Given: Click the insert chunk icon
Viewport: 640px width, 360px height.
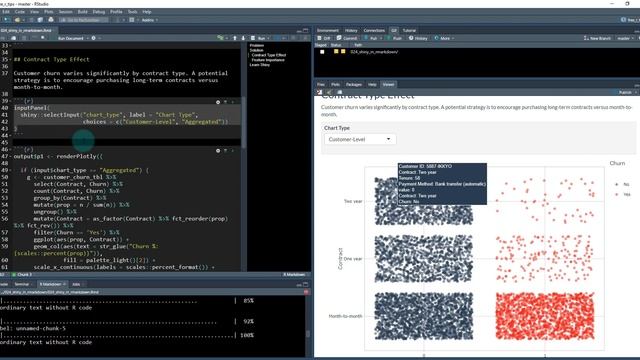Looking at the screenshot, I should [220, 38].
